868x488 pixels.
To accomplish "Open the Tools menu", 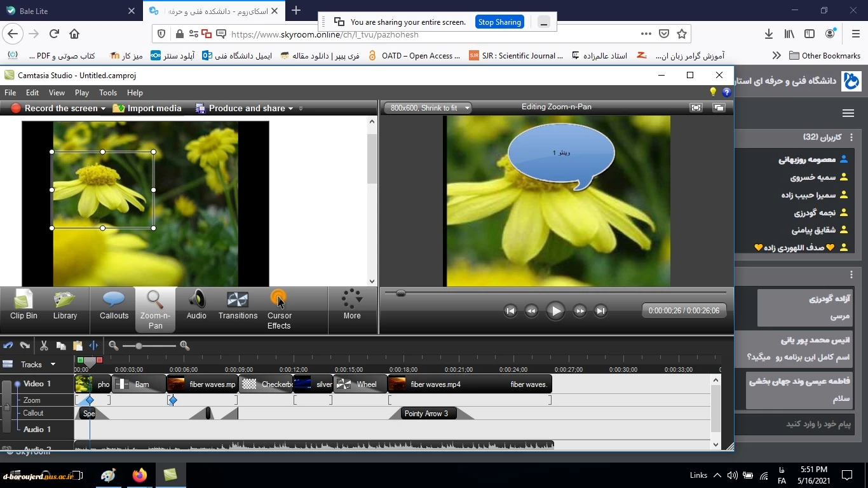I will tap(108, 93).
